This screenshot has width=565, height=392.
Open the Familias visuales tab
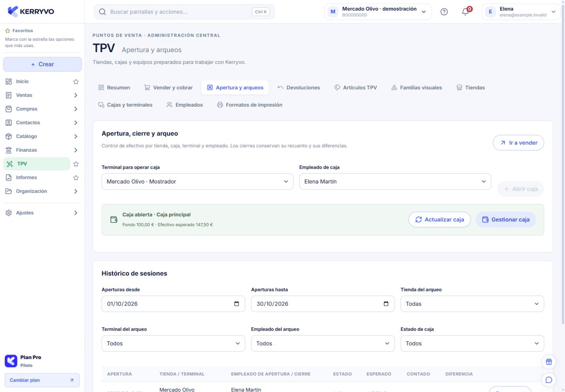[417, 88]
